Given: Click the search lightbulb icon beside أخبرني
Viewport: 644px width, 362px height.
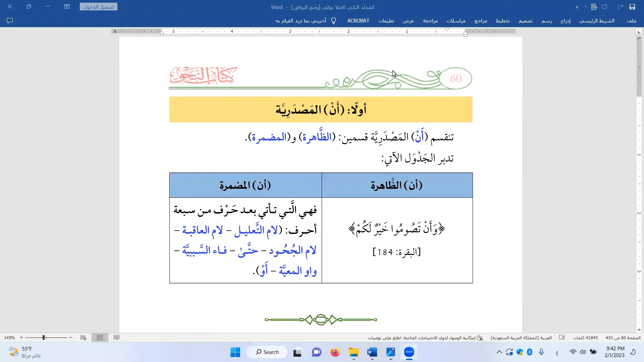Looking at the screenshot, I should tap(333, 20).
